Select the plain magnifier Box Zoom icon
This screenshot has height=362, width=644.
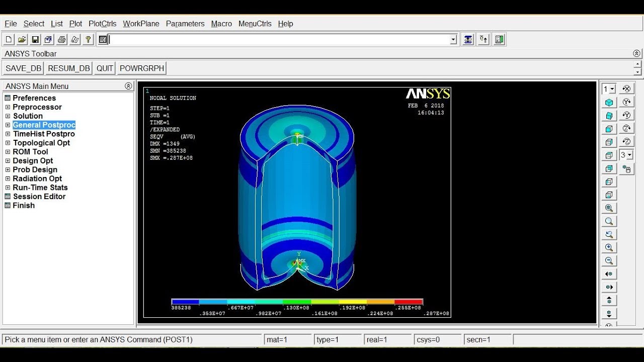tap(609, 221)
